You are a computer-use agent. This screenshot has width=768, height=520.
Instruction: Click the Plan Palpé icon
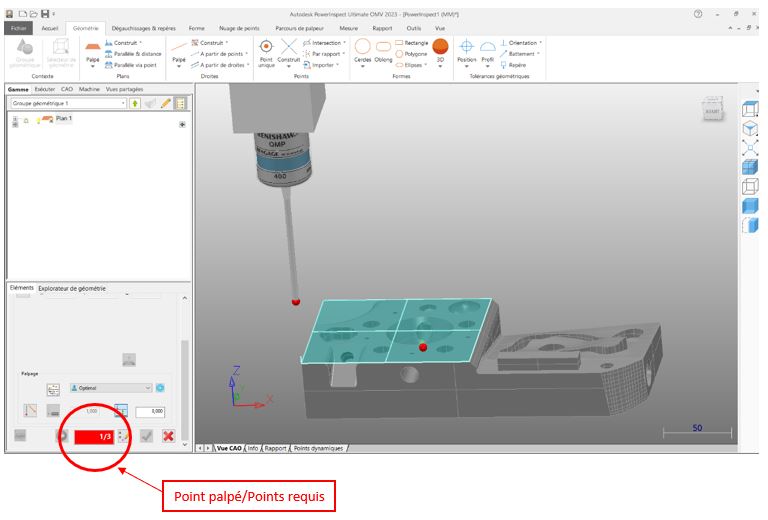pyautogui.click(x=93, y=52)
